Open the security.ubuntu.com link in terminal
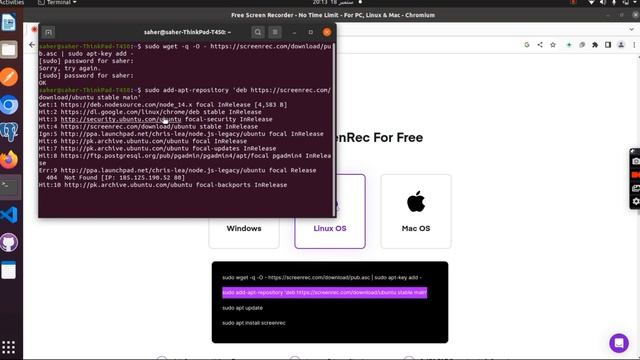 (x=121, y=119)
